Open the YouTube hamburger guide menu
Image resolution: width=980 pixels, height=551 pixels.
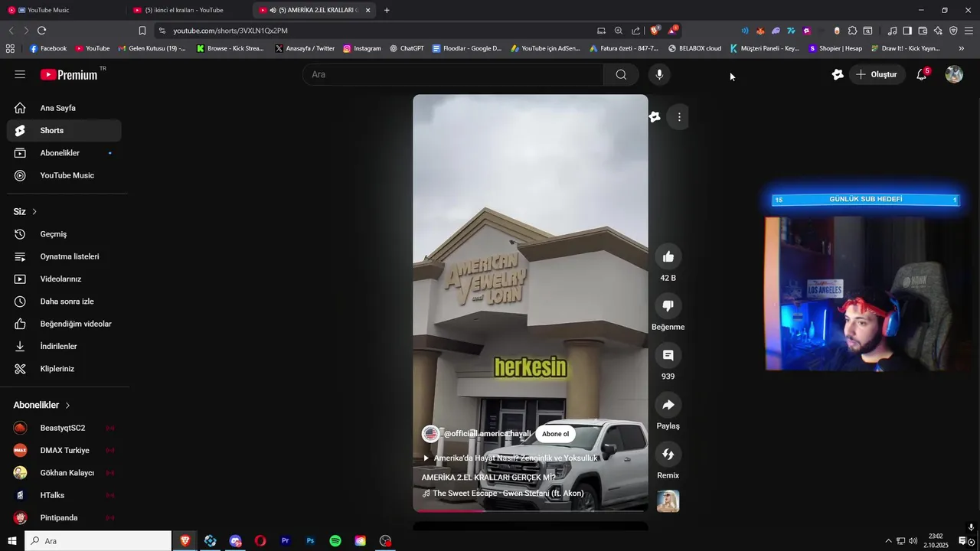(20, 74)
